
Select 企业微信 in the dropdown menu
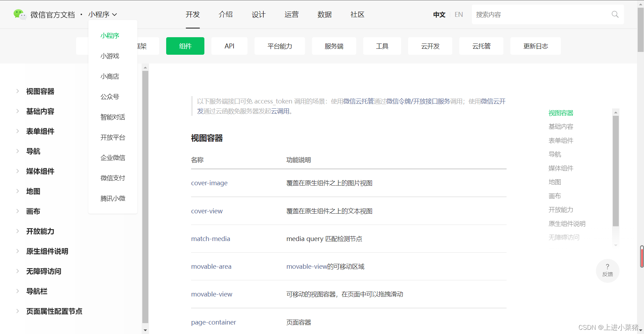click(113, 158)
